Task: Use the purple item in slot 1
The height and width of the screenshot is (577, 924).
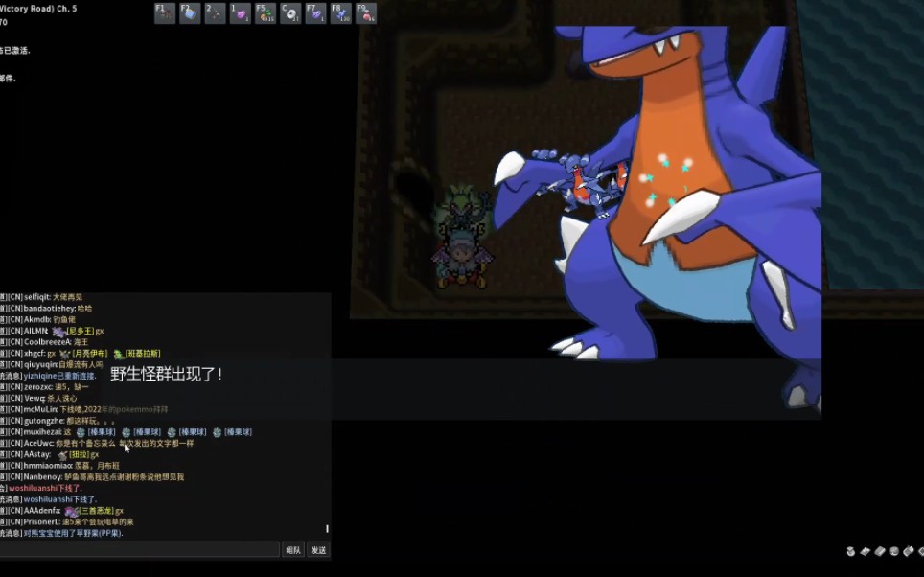Action: click(x=240, y=13)
